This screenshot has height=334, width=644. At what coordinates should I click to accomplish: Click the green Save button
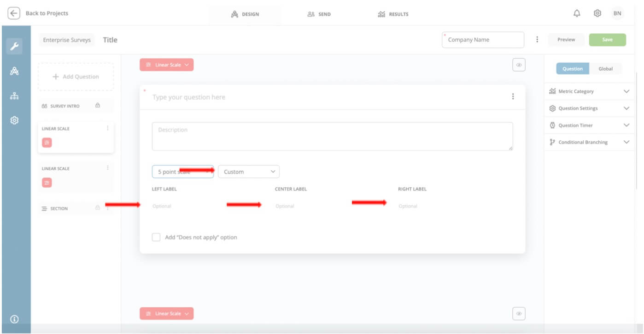[608, 40]
